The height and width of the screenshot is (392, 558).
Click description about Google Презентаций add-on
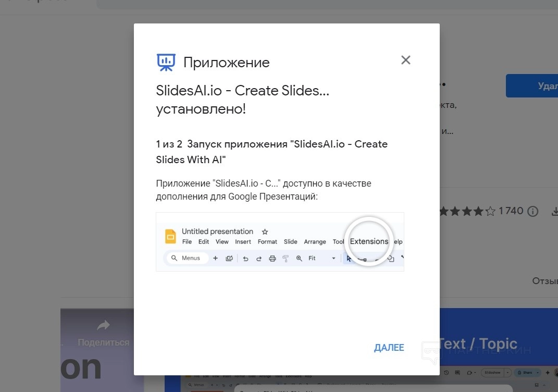[x=263, y=190]
